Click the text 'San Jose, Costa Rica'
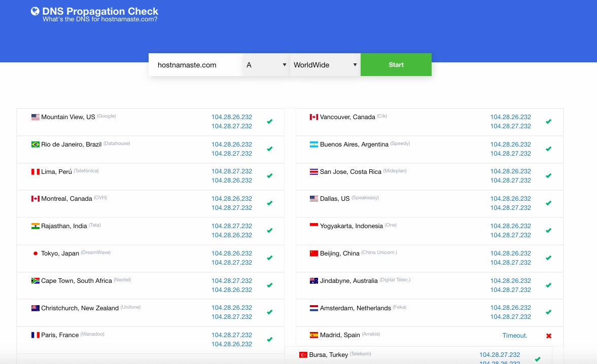This screenshot has width=597, height=364. click(x=350, y=172)
